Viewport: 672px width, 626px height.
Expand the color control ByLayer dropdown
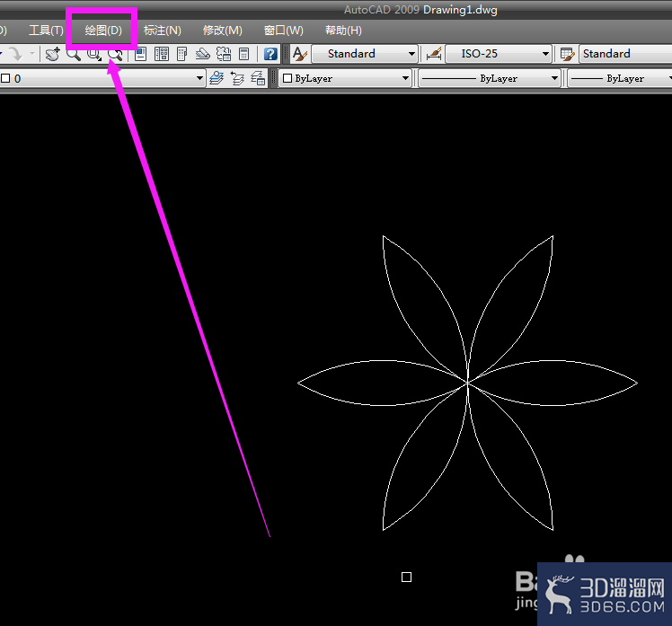click(405, 78)
